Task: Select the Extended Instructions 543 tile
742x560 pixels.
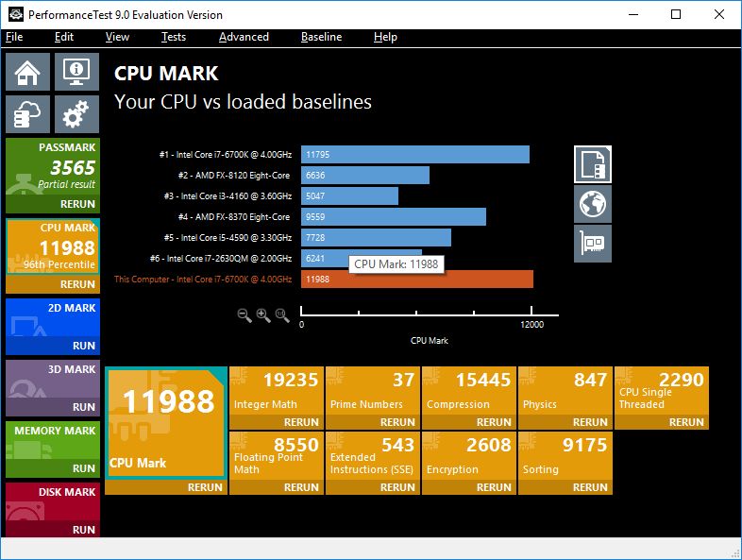Action: (373, 456)
